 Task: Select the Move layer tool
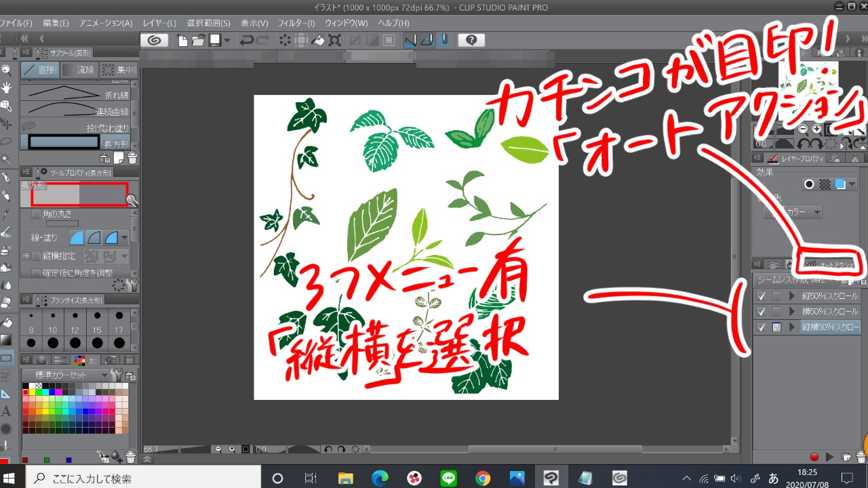click(x=6, y=124)
